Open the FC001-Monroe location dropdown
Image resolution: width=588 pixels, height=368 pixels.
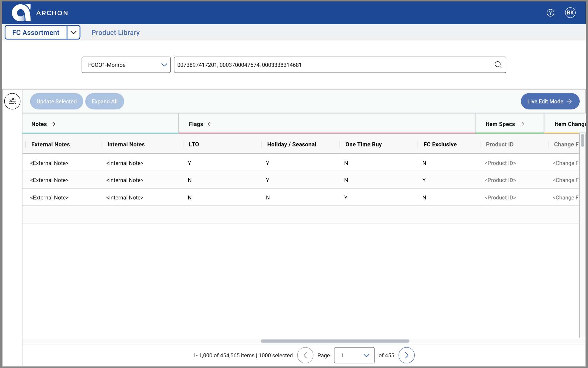[126, 65]
